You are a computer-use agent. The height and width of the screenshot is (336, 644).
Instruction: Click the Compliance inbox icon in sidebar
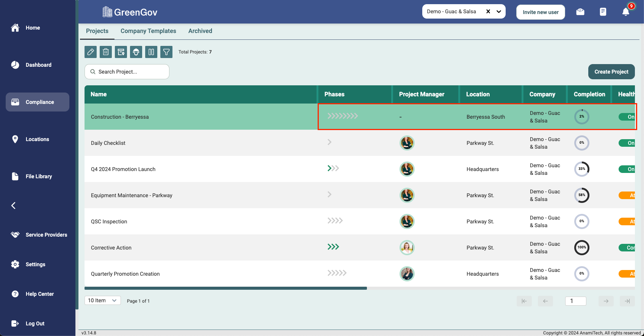click(x=15, y=102)
